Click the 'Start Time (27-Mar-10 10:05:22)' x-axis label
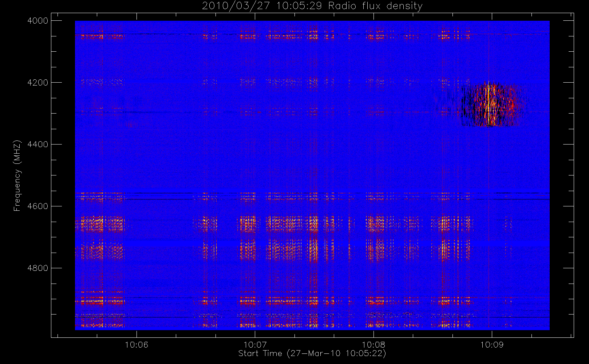Viewport: 589px width, 364px height. tap(312, 353)
